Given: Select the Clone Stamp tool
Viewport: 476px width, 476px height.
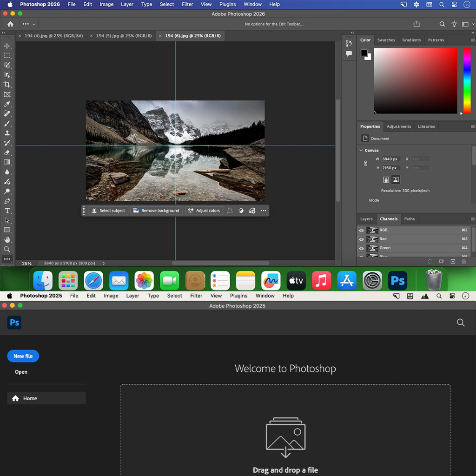Looking at the screenshot, I should 7,133.
